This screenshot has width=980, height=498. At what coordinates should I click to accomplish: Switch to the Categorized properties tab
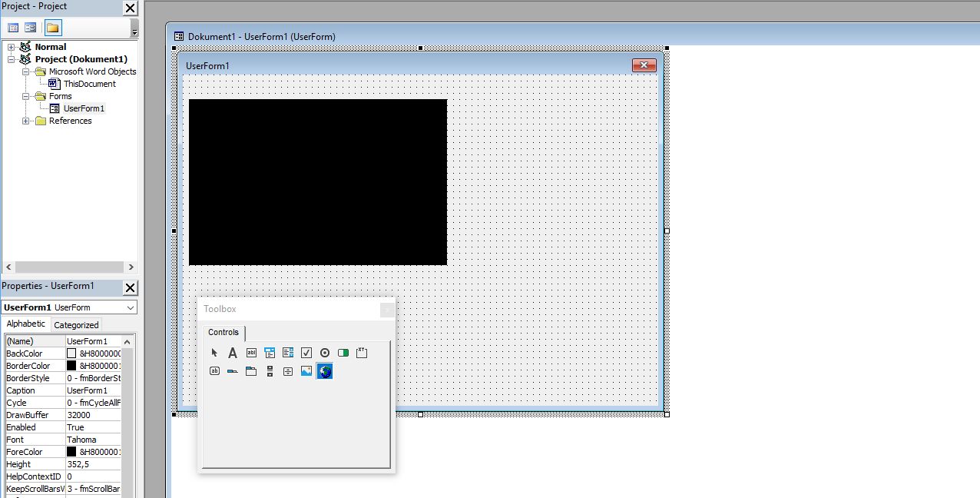pyautogui.click(x=76, y=325)
